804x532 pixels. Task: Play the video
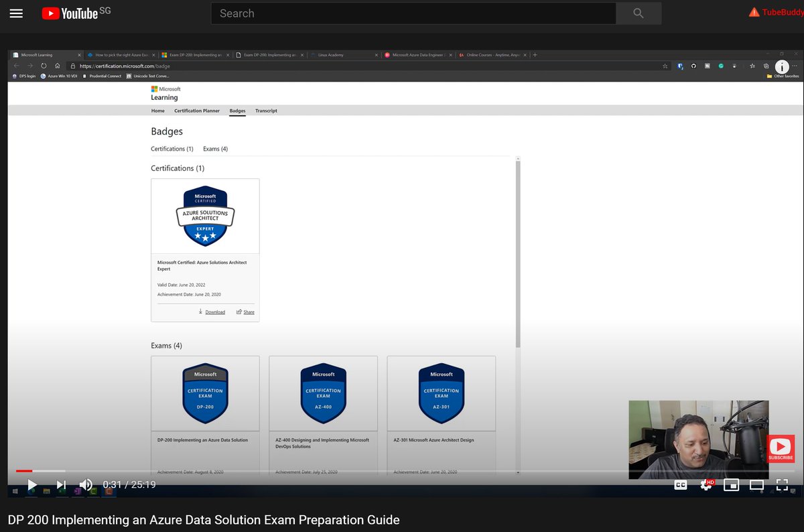[x=31, y=484]
